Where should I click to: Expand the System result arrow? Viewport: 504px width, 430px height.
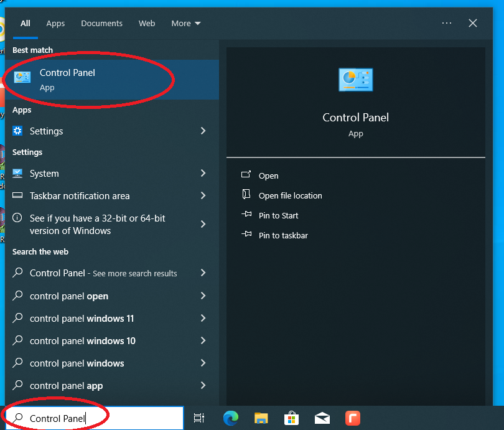click(203, 173)
